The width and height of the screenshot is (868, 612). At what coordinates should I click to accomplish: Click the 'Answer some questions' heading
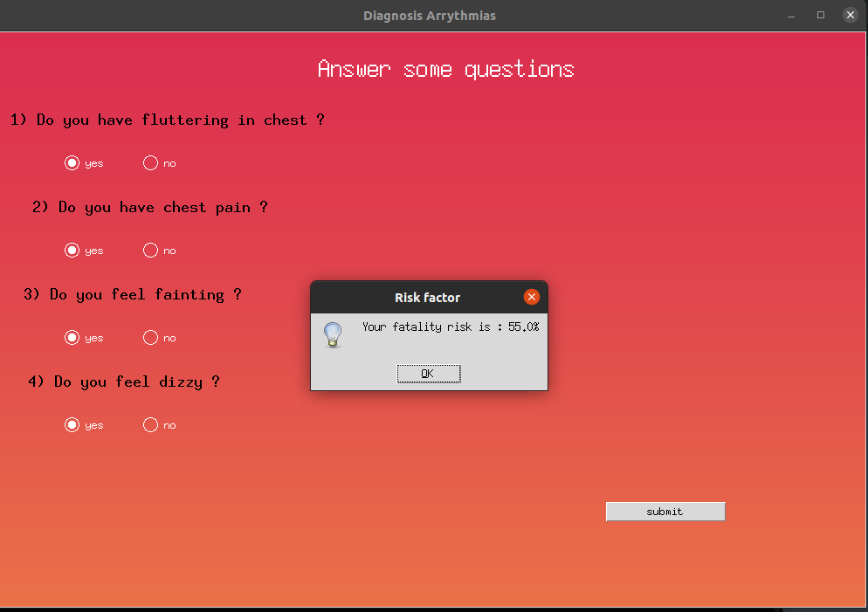coord(445,70)
